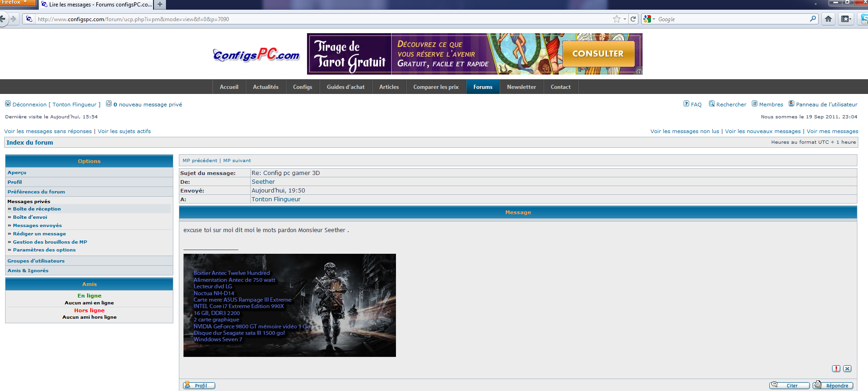Open a new tab with the plus icon
The image size is (868, 391).
coord(160,5)
